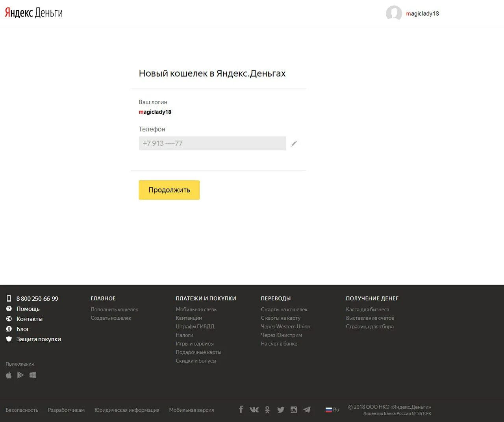
Task: Click the phone icon beside 8 800 number
Action: [x=9, y=298]
